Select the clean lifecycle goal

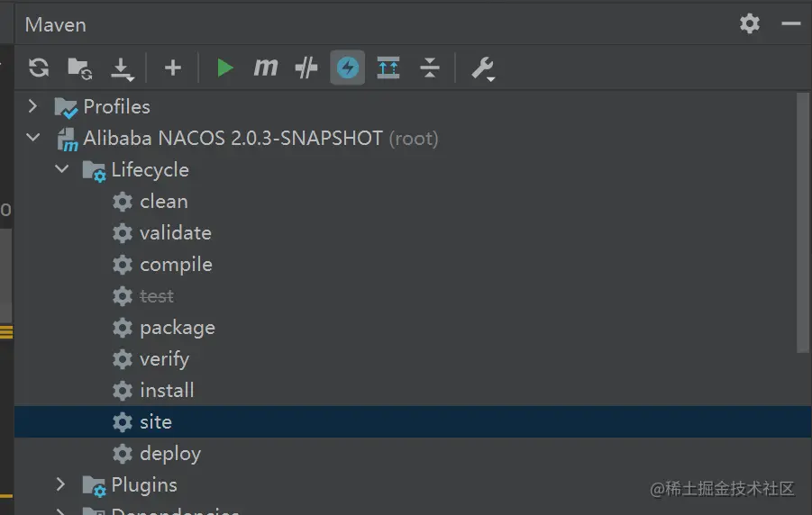point(164,202)
